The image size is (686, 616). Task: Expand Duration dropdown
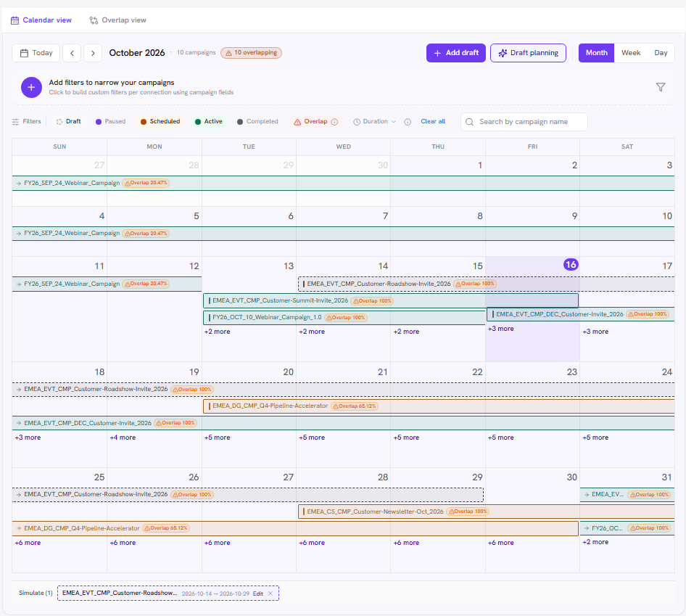[374, 122]
